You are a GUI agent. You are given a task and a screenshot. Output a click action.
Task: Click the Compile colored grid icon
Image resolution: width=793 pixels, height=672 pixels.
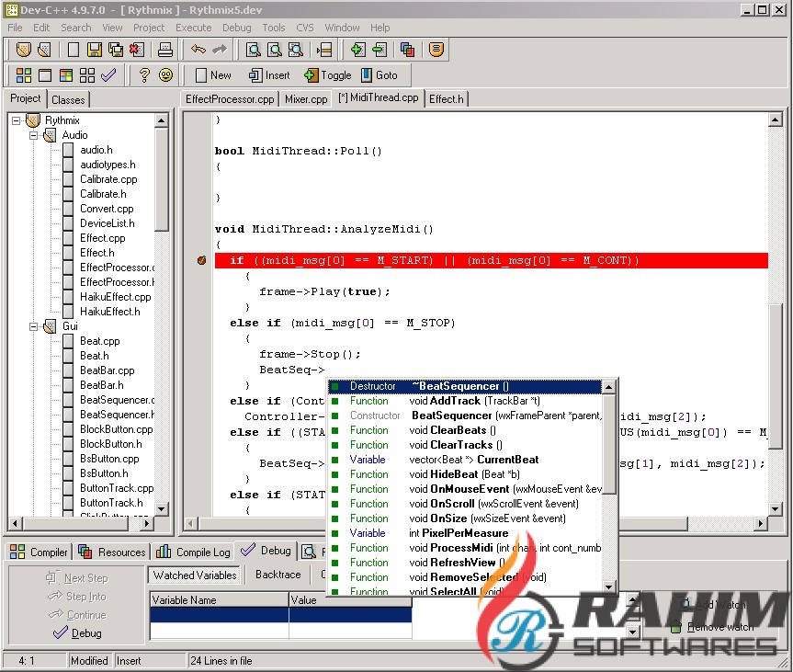(x=24, y=75)
